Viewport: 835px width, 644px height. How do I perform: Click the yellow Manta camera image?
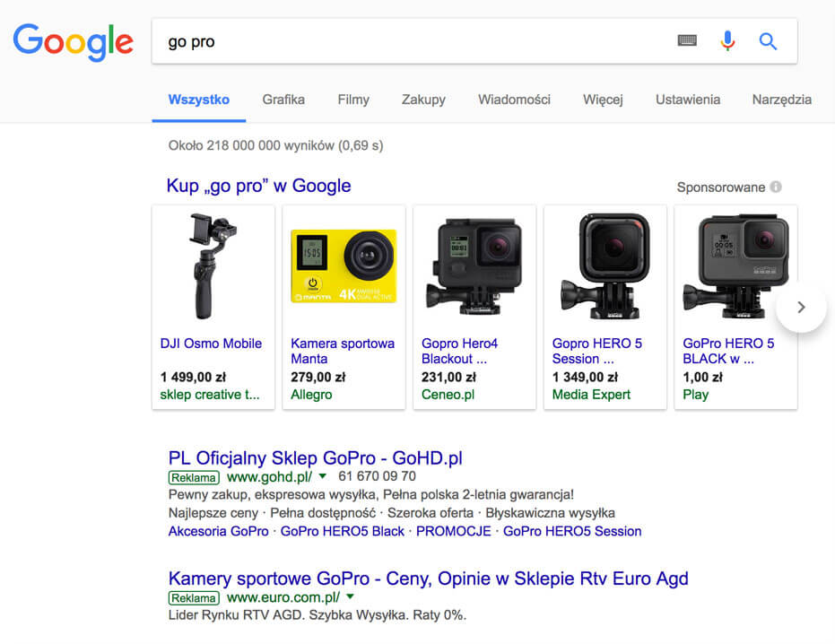click(x=344, y=265)
